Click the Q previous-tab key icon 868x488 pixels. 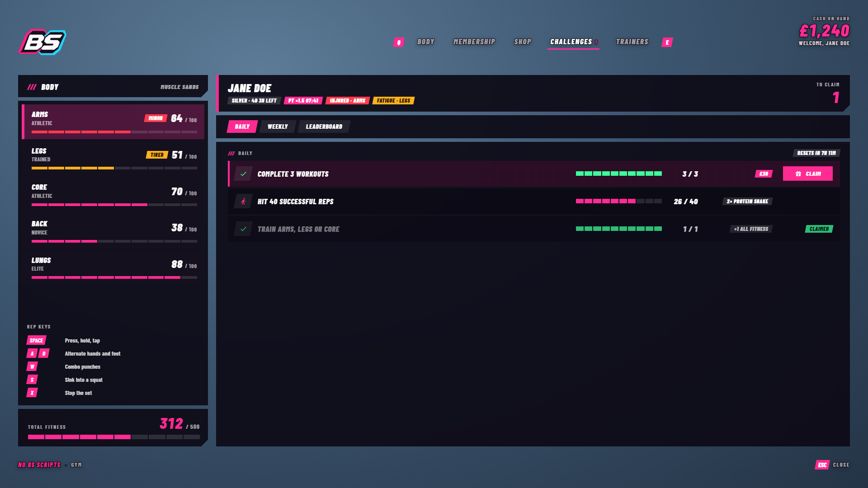398,42
